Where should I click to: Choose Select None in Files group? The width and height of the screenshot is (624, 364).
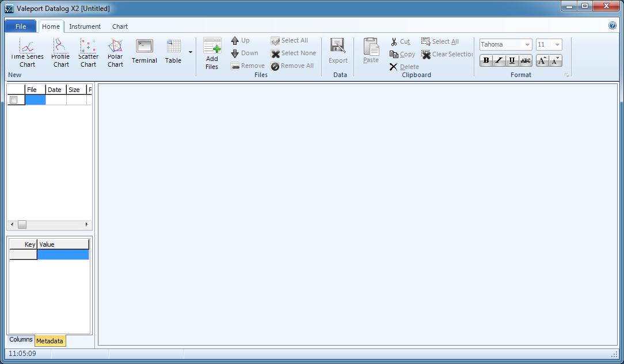click(x=294, y=53)
